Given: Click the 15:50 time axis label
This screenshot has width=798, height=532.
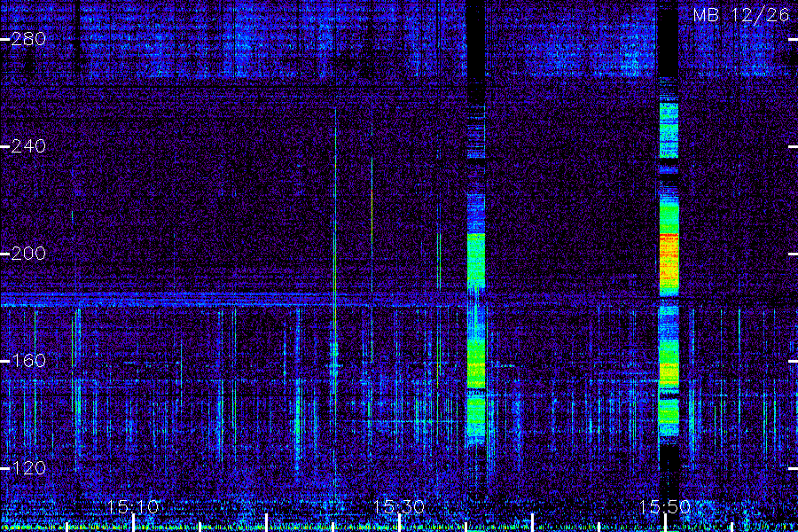Looking at the screenshot, I should tap(665, 507).
